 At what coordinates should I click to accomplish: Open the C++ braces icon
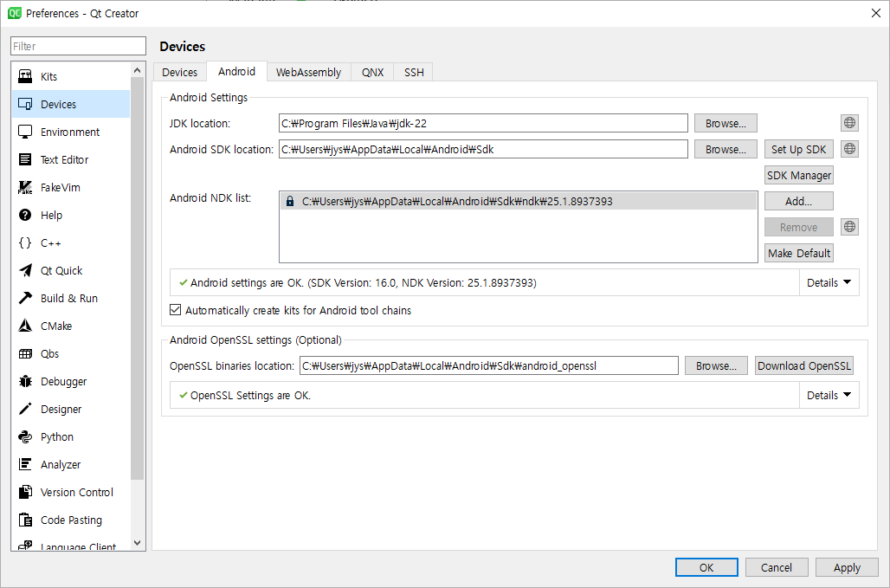[x=25, y=243]
